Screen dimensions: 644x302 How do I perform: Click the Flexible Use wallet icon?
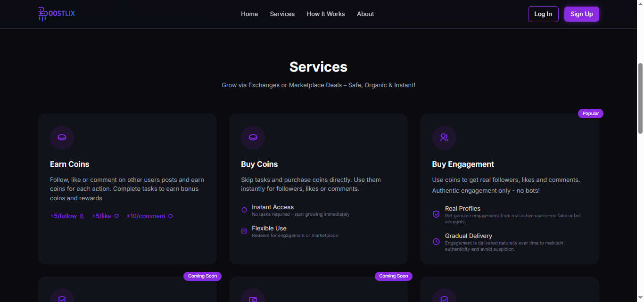244,231
